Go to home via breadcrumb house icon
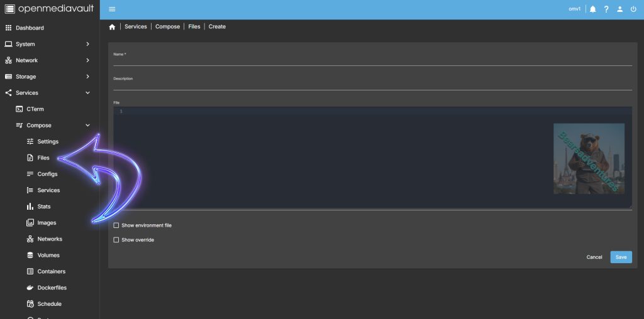644x319 pixels. click(x=112, y=27)
